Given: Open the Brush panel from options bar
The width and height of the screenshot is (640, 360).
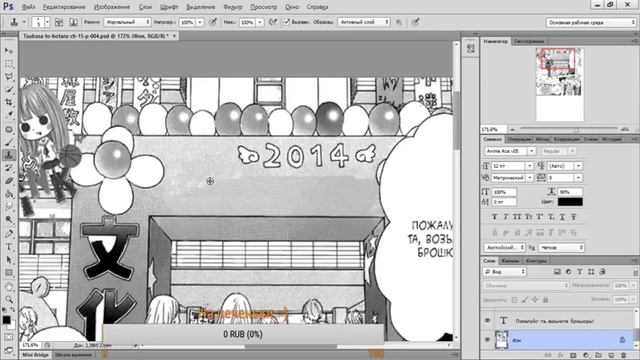Looking at the screenshot, I should [59, 22].
